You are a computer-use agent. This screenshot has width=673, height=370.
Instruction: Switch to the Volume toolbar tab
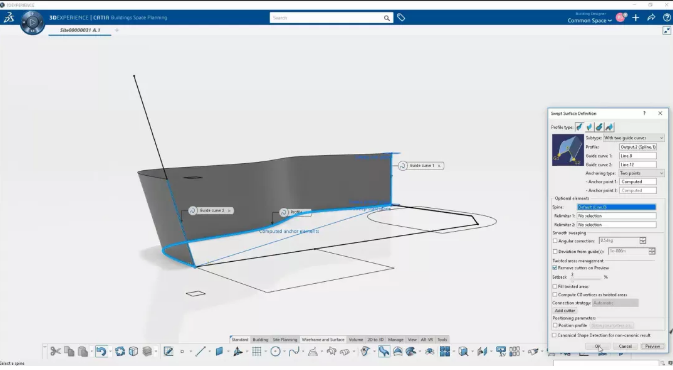pyautogui.click(x=356, y=340)
